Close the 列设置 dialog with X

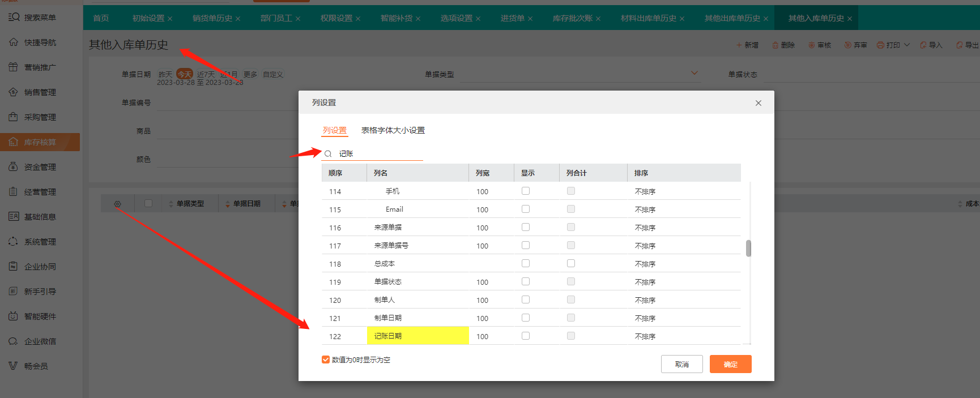click(759, 103)
